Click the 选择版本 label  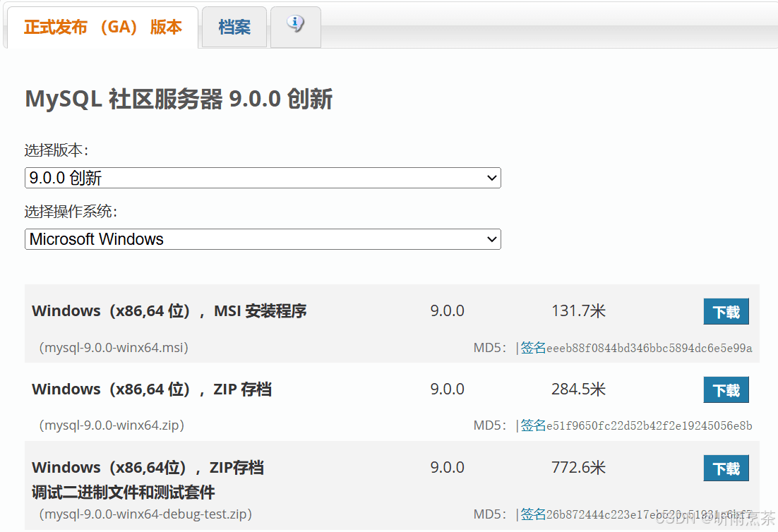56,150
